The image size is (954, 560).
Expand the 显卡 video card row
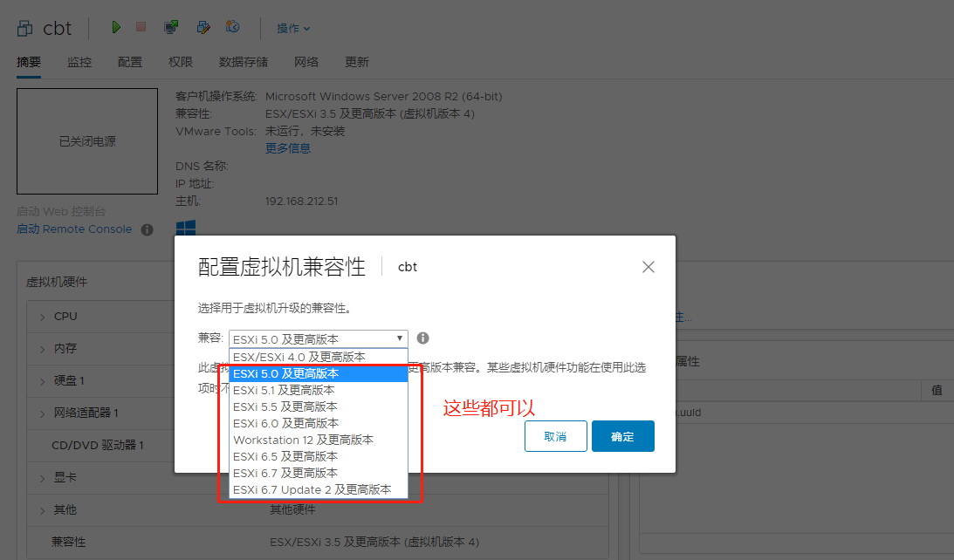43,478
